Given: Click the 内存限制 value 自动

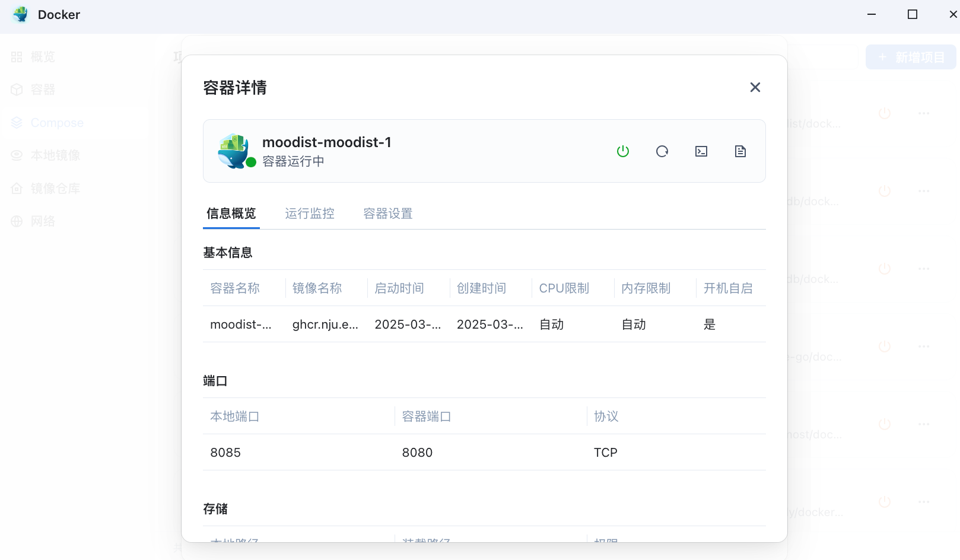Looking at the screenshot, I should coord(634,324).
